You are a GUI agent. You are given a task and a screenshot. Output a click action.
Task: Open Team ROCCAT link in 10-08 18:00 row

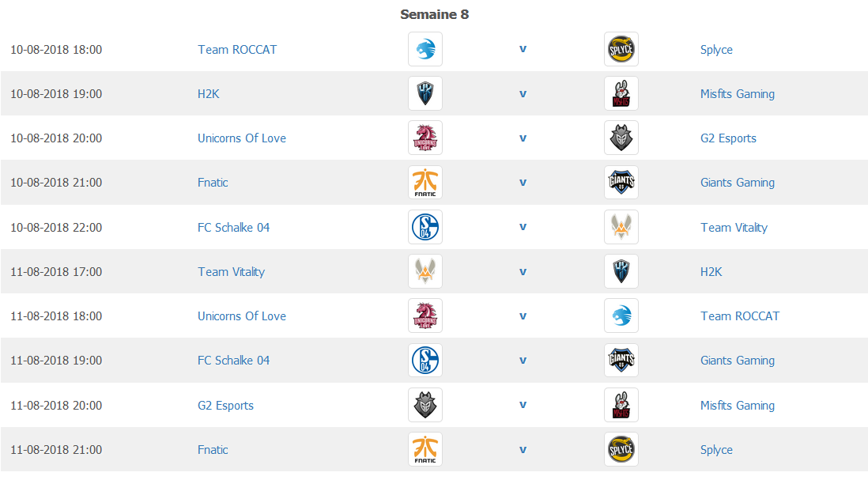[x=237, y=50]
